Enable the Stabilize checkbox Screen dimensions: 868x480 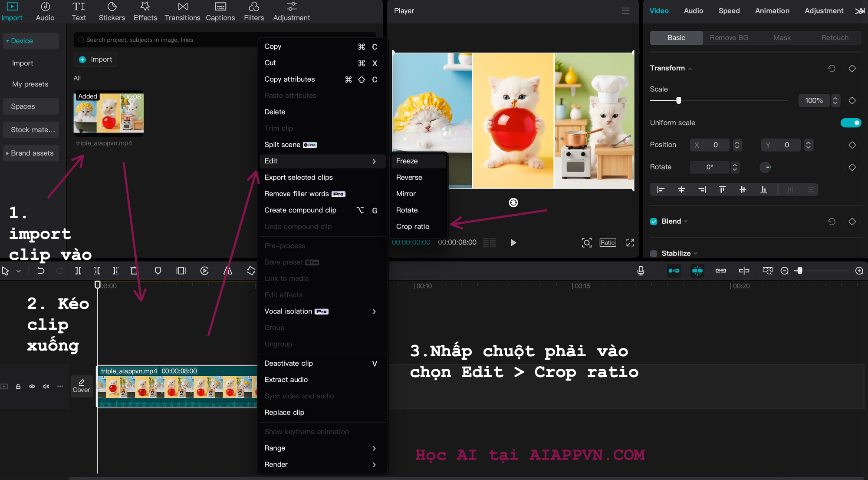(x=654, y=253)
